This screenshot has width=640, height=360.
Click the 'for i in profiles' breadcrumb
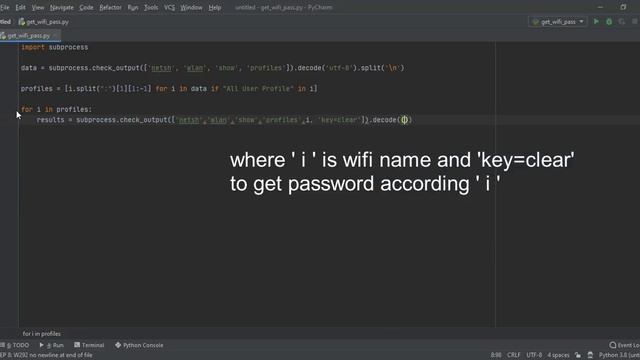coord(42,334)
